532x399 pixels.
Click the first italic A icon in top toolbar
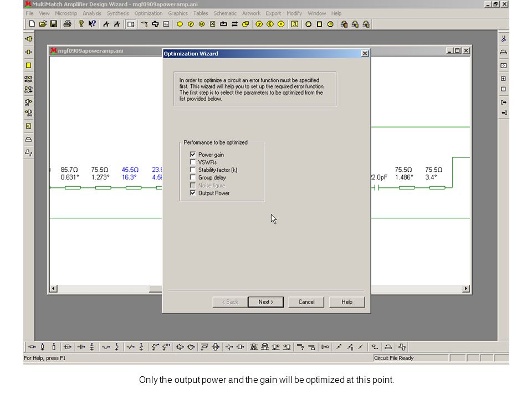pos(106,24)
